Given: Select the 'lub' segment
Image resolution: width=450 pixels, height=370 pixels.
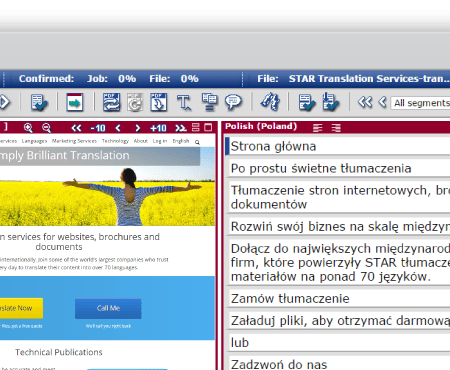Looking at the screenshot, I should pyautogui.click(x=339, y=343).
